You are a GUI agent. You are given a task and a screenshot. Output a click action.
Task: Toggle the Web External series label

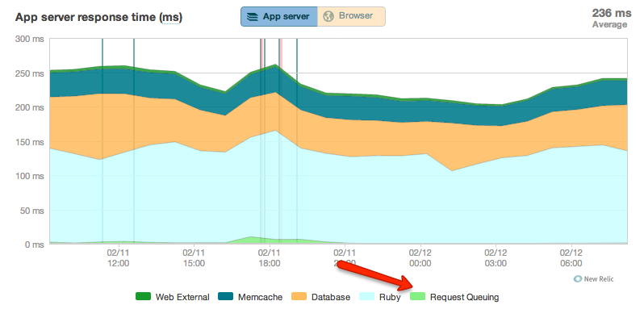point(182,297)
